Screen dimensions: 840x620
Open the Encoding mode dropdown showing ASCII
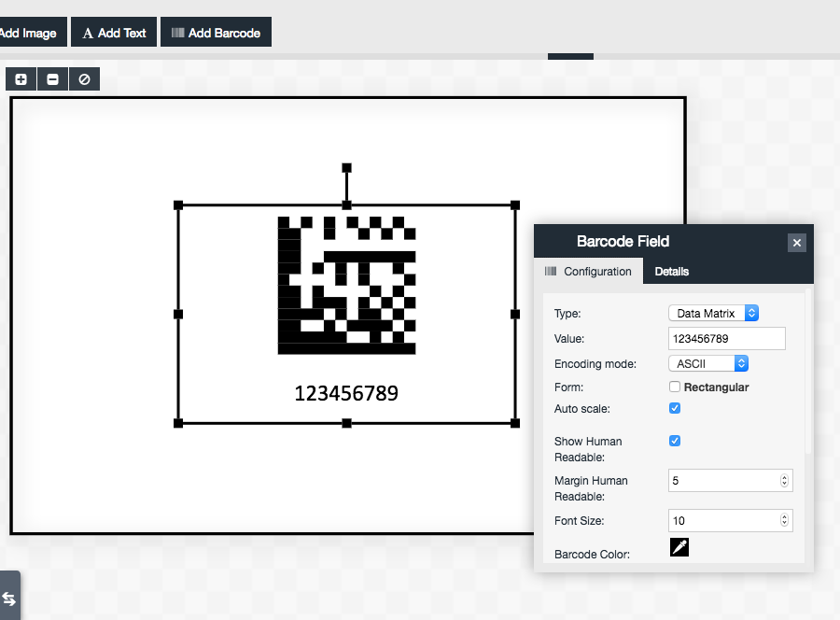point(708,364)
